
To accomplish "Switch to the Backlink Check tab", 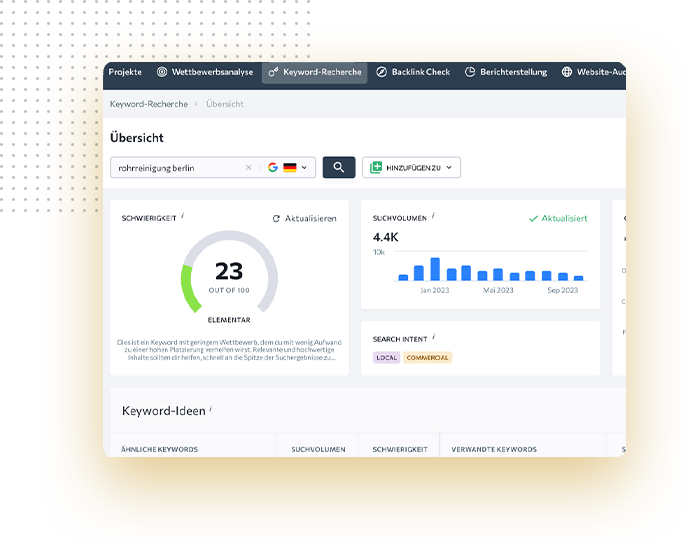I will pos(413,72).
